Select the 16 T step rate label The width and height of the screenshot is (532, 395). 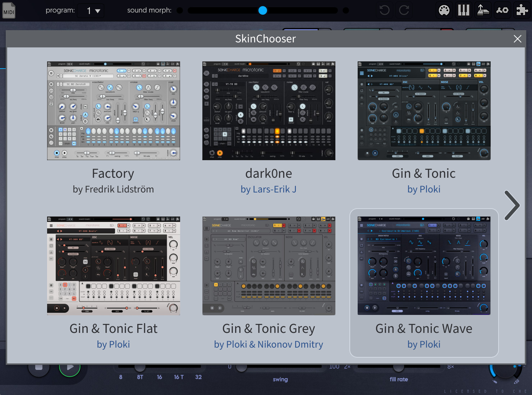pyautogui.click(x=179, y=377)
